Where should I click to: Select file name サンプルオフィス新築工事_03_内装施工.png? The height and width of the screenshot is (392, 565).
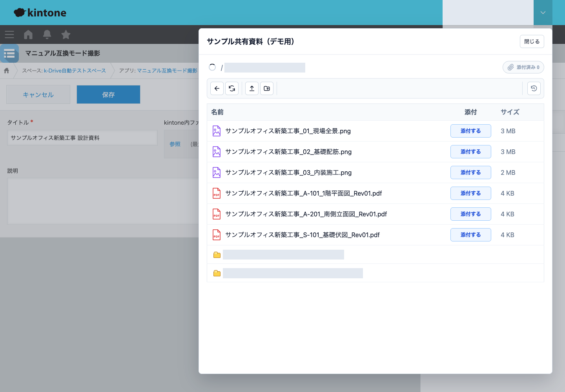tap(288, 172)
